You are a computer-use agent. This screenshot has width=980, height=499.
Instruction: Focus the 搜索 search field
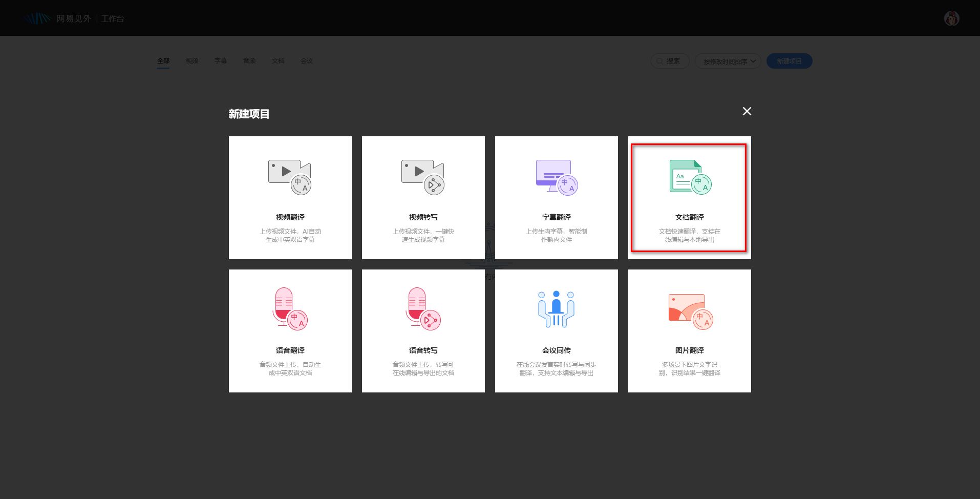coord(670,61)
